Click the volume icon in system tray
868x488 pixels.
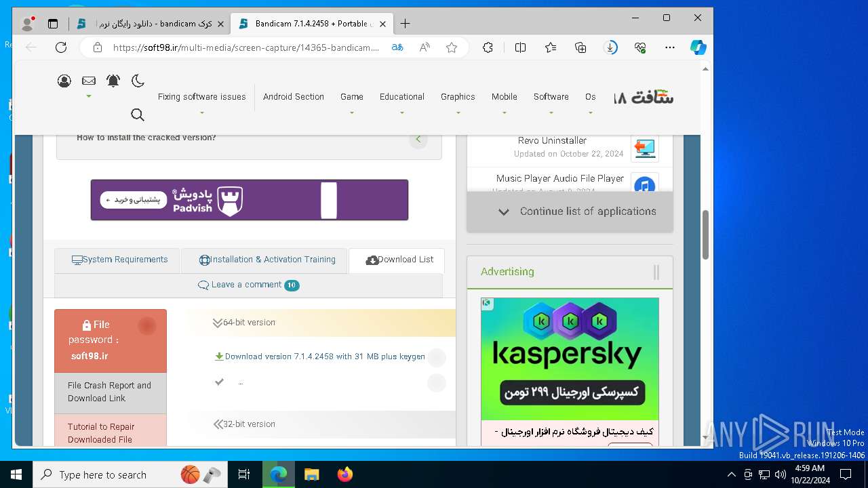[x=780, y=474]
